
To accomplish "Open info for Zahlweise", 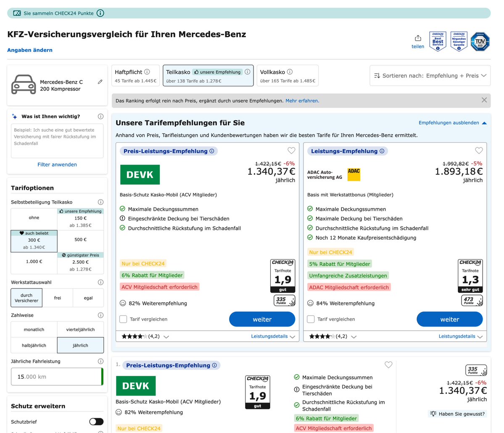I will tap(100, 315).
